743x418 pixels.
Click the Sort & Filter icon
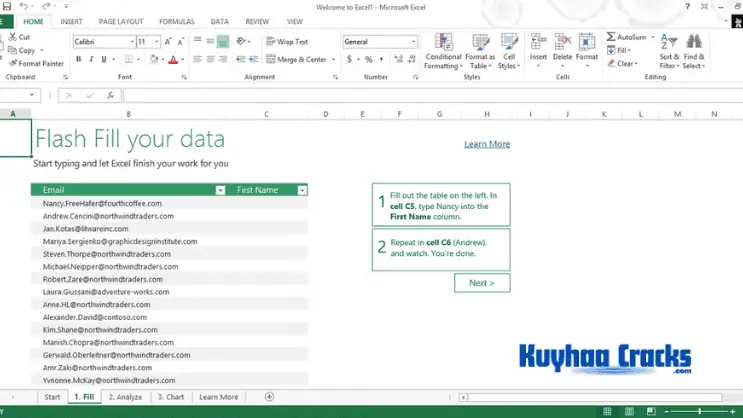pos(669,50)
